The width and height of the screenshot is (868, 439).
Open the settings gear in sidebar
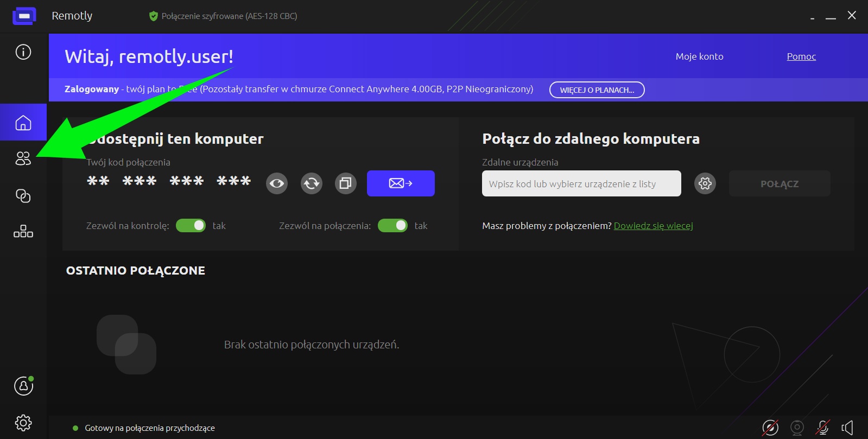[23, 422]
